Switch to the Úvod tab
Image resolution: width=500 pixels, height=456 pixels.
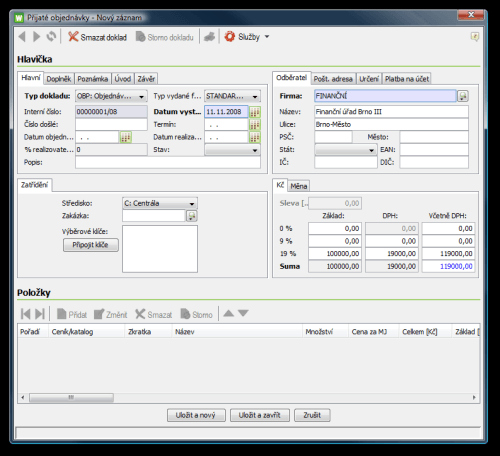point(123,79)
